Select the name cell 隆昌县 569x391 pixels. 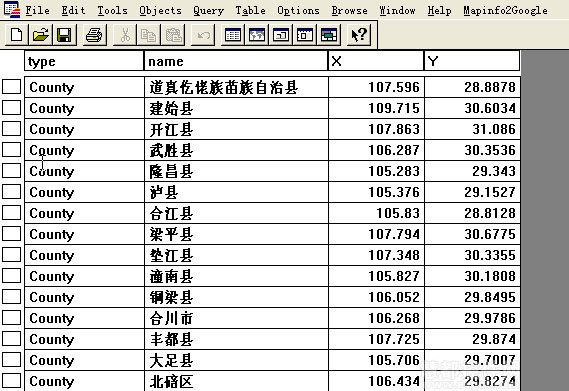(x=237, y=171)
